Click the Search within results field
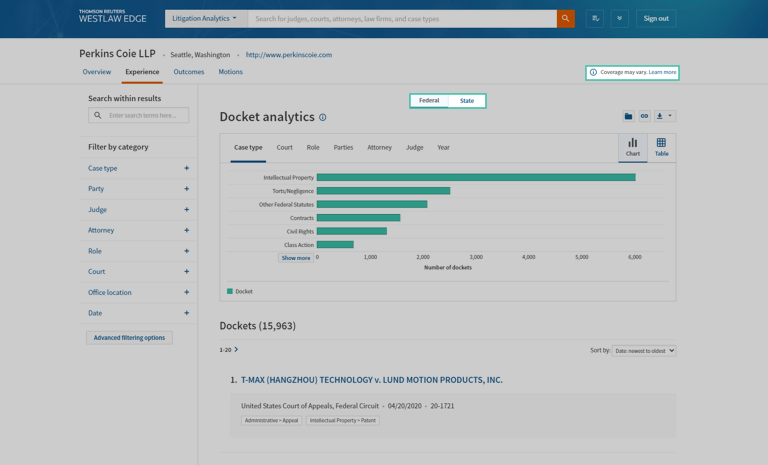The width and height of the screenshot is (768, 465). click(146, 115)
